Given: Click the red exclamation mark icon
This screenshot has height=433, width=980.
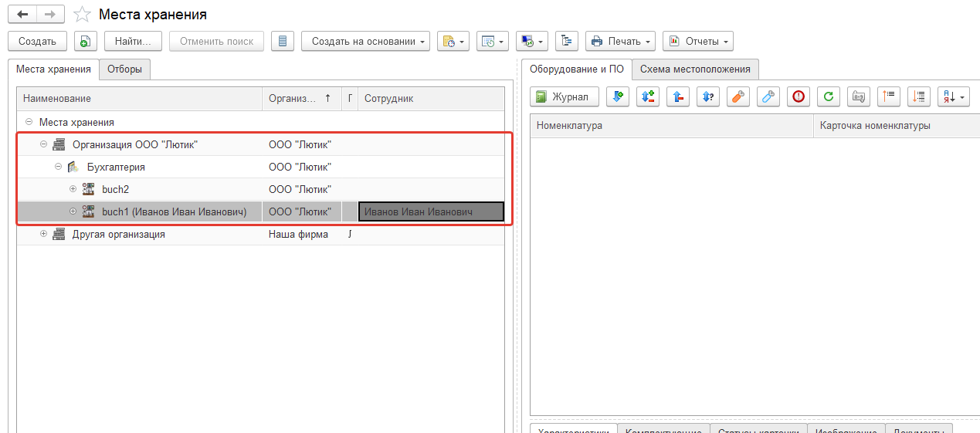Looking at the screenshot, I should [798, 96].
